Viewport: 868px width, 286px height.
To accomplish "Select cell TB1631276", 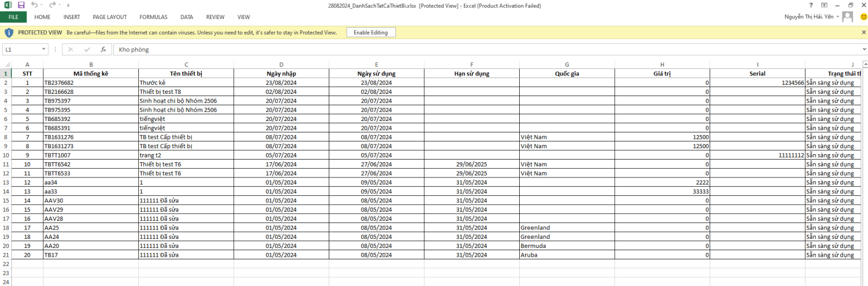I will 91,137.
